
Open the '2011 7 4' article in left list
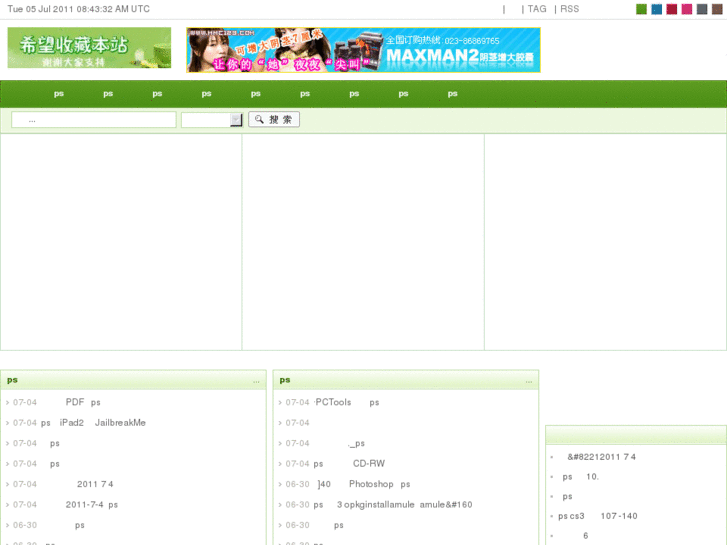pos(95,484)
